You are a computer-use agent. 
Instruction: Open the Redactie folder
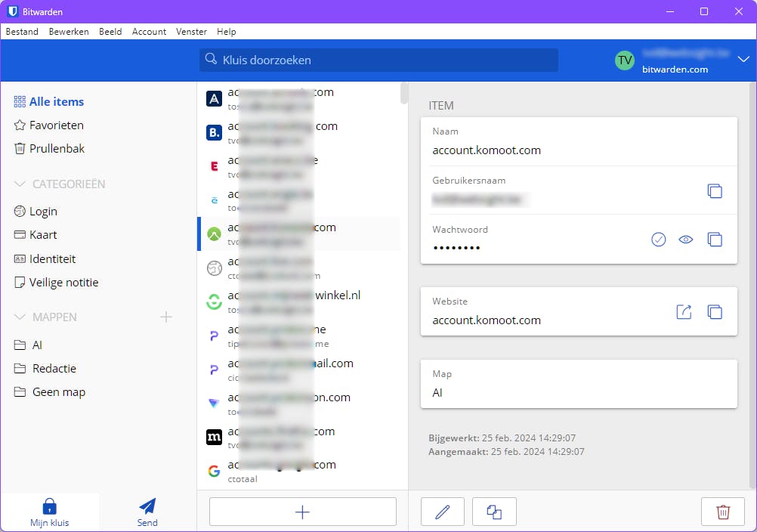point(45,369)
